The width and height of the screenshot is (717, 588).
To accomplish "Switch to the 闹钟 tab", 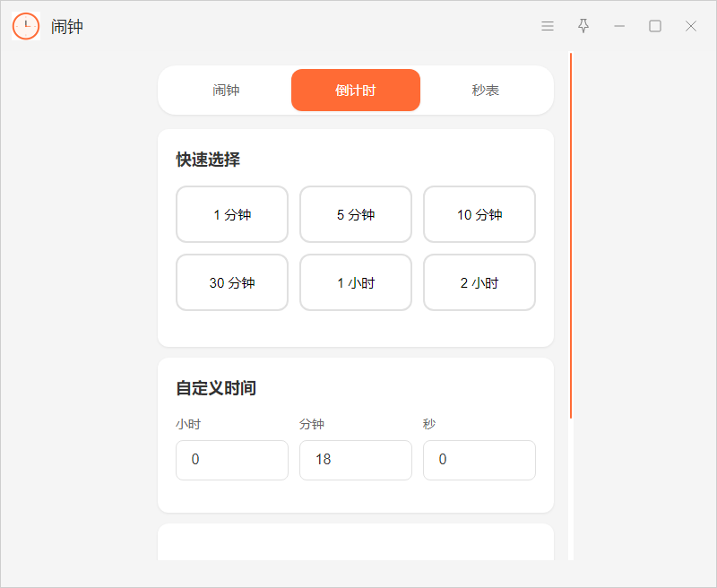I will coord(226,91).
